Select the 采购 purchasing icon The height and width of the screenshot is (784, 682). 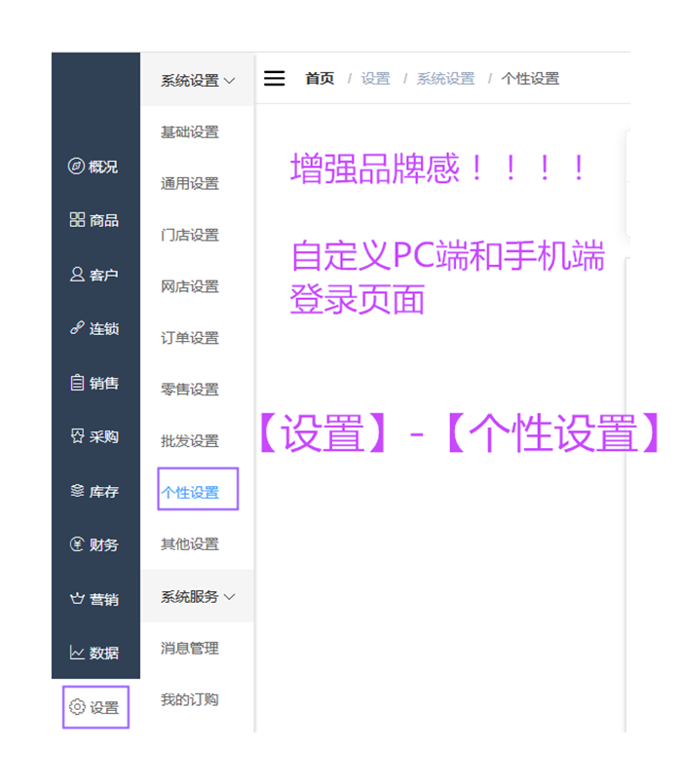[x=77, y=436]
